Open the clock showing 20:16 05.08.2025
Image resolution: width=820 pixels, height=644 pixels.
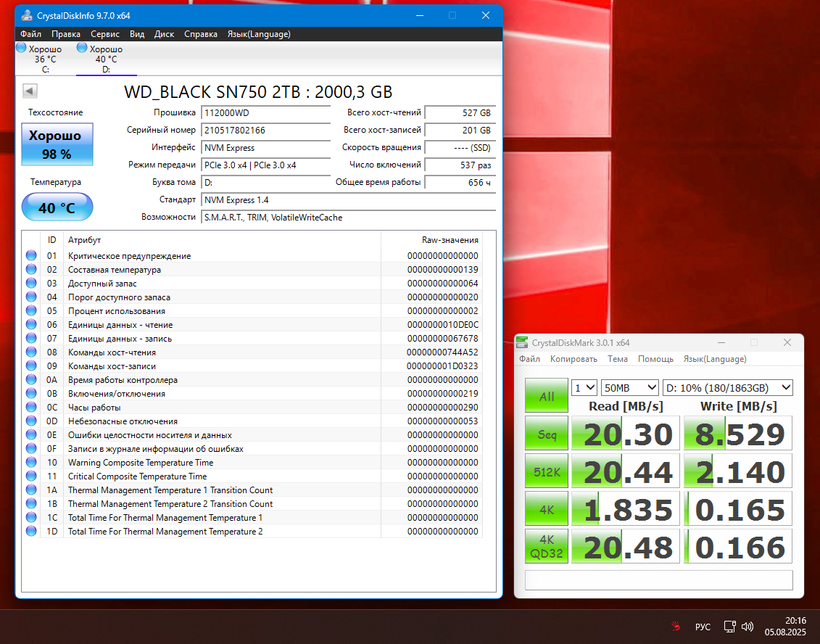point(785,626)
